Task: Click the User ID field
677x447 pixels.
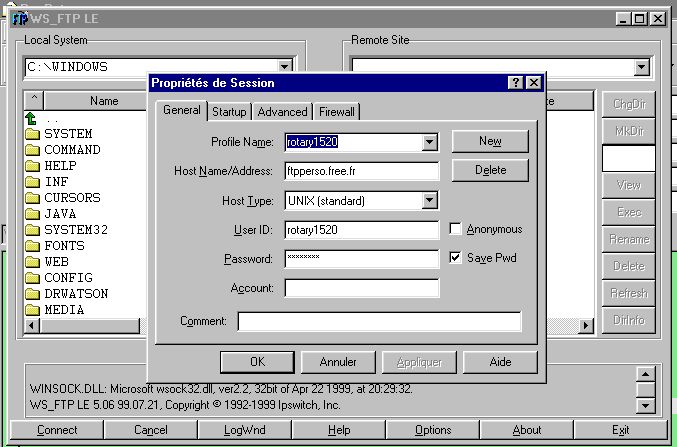Action: tap(362, 230)
